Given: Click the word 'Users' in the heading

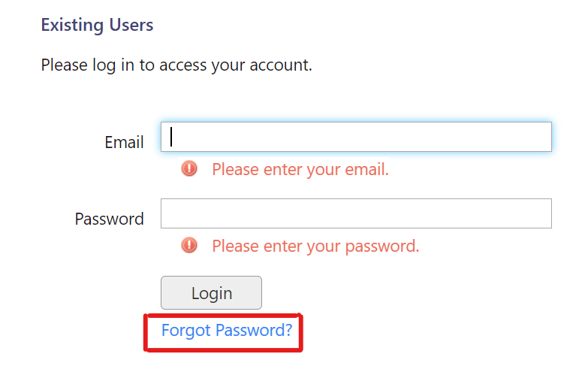Looking at the screenshot, I should [133, 25].
